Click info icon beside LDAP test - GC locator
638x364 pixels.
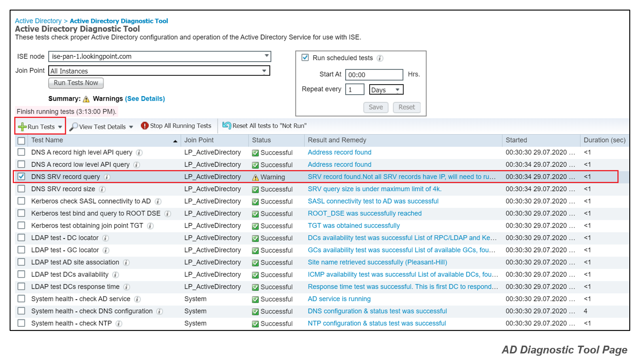106,250
